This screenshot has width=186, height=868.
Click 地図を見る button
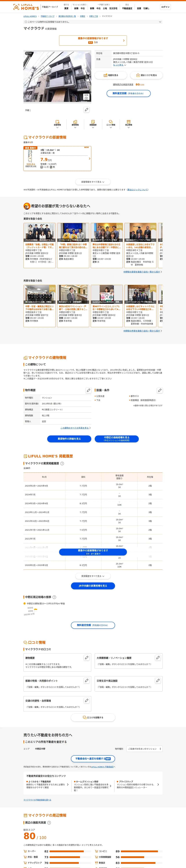coord(111,75)
